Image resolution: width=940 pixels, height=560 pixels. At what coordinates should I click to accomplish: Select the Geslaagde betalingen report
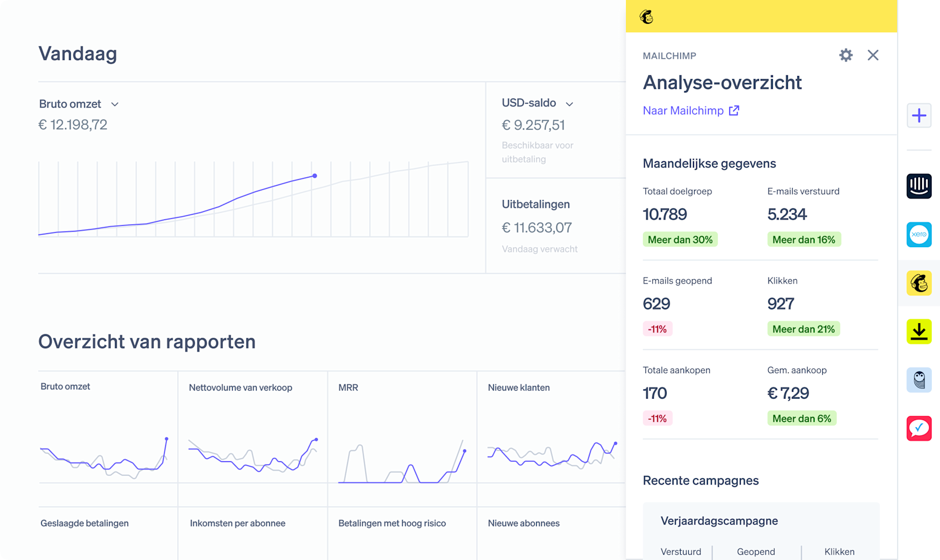[84, 523]
